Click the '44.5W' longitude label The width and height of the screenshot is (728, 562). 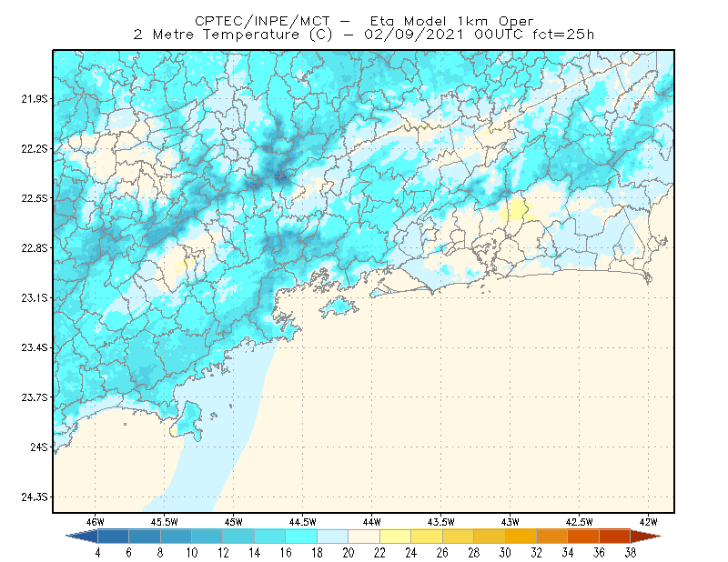303,522
